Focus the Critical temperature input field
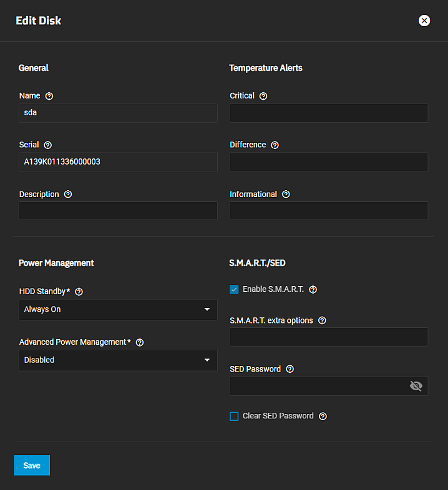This screenshot has width=448, height=490. click(x=329, y=113)
